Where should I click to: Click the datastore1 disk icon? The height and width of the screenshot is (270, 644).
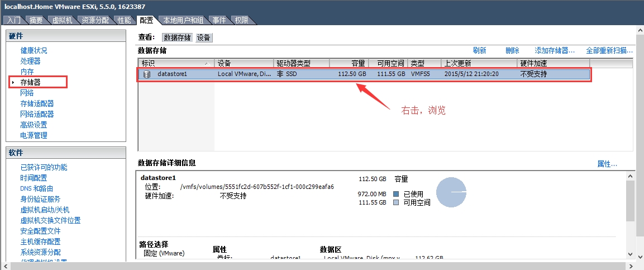[x=147, y=74]
